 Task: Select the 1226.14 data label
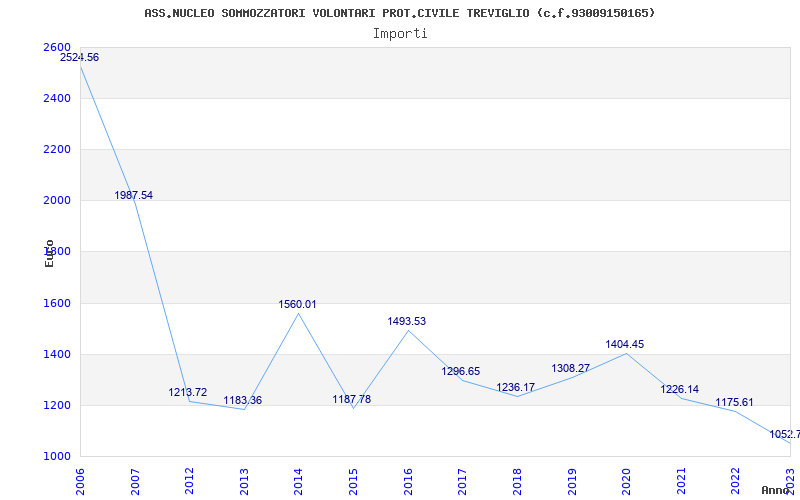pyautogui.click(x=680, y=390)
